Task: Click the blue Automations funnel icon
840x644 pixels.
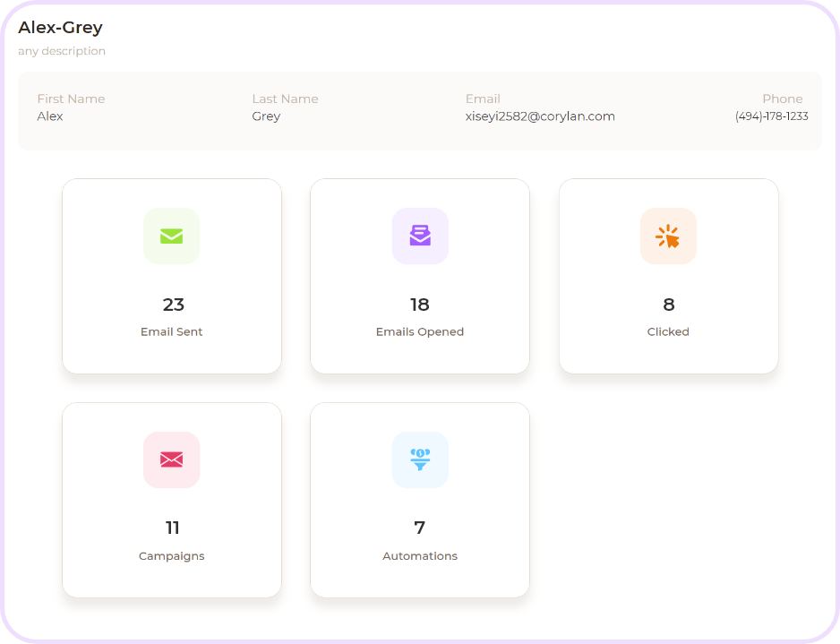Action: 420,459
